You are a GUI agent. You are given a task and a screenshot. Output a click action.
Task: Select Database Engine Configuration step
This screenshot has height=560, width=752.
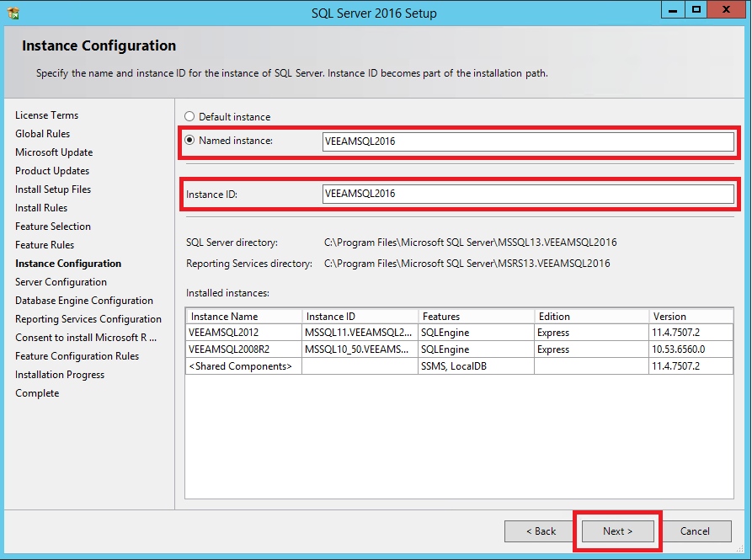click(x=84, y=301)
